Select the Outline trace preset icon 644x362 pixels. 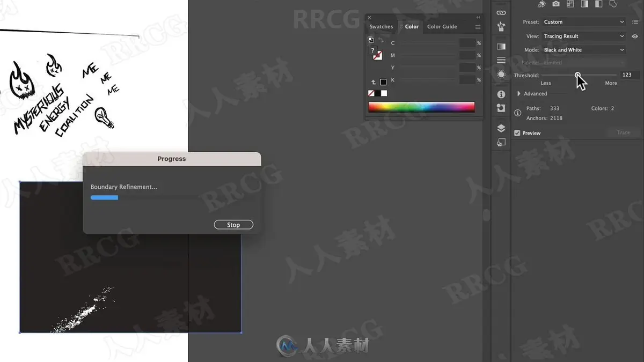pos(613,4)
